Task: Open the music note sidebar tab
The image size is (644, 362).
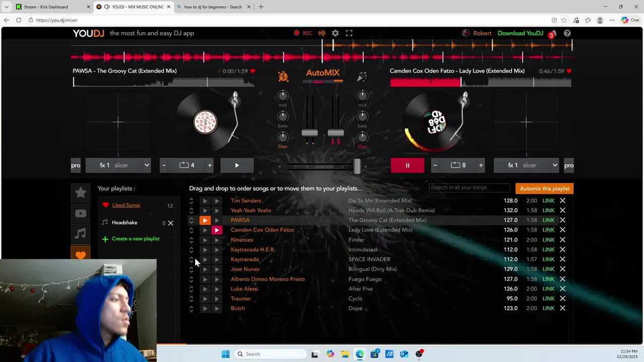Action: coord(80,234)
